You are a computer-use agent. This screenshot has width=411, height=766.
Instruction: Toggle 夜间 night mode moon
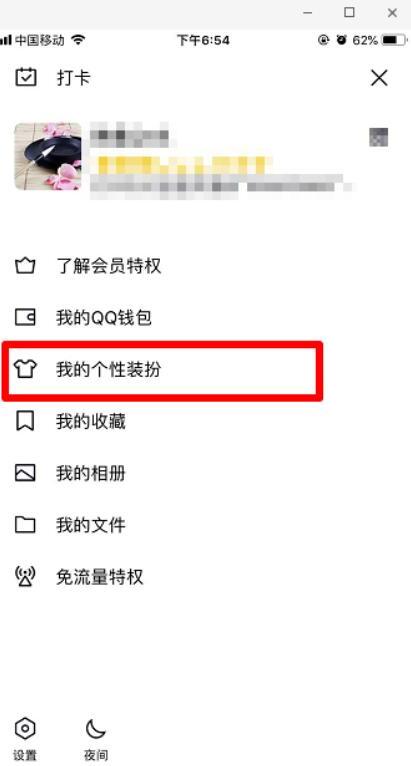96,729
